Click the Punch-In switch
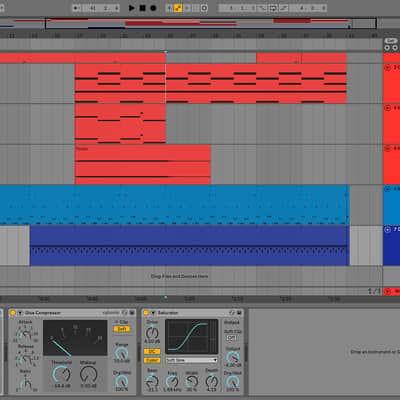Screen dimensions: 400x400 [262, 8]
